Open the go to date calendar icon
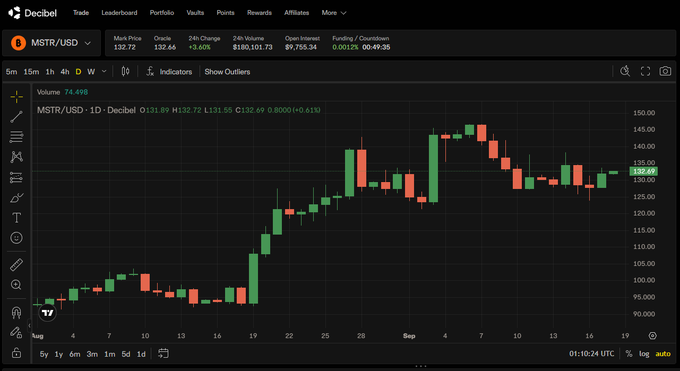 pyautogui.click(x=163, y=354)
